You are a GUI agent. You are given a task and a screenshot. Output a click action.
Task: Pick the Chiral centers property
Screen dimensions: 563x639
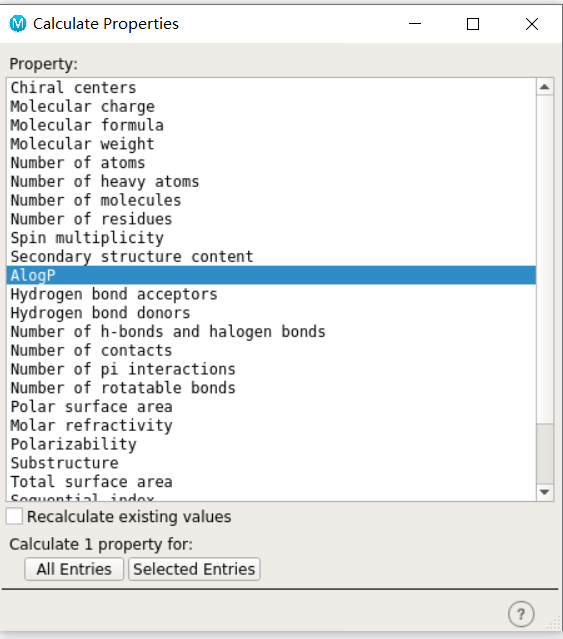coord(271,88)
